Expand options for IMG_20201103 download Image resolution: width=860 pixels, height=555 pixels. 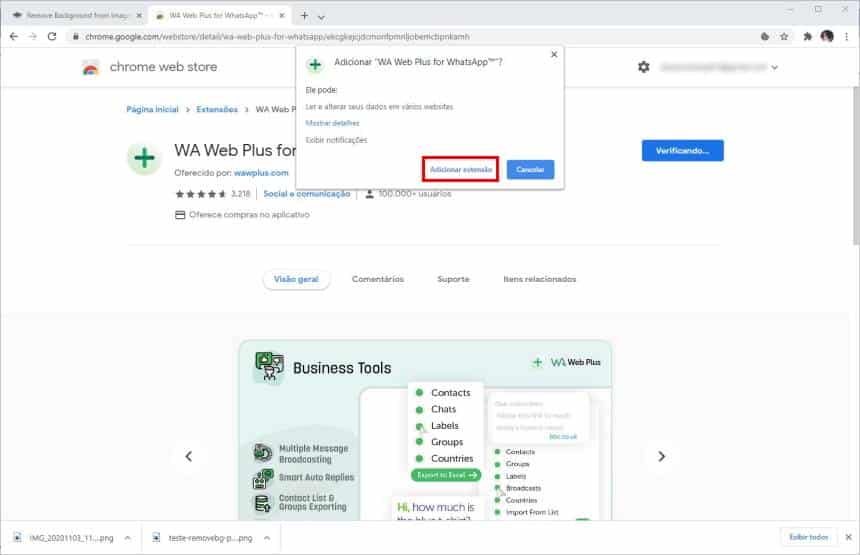point(127,538)
